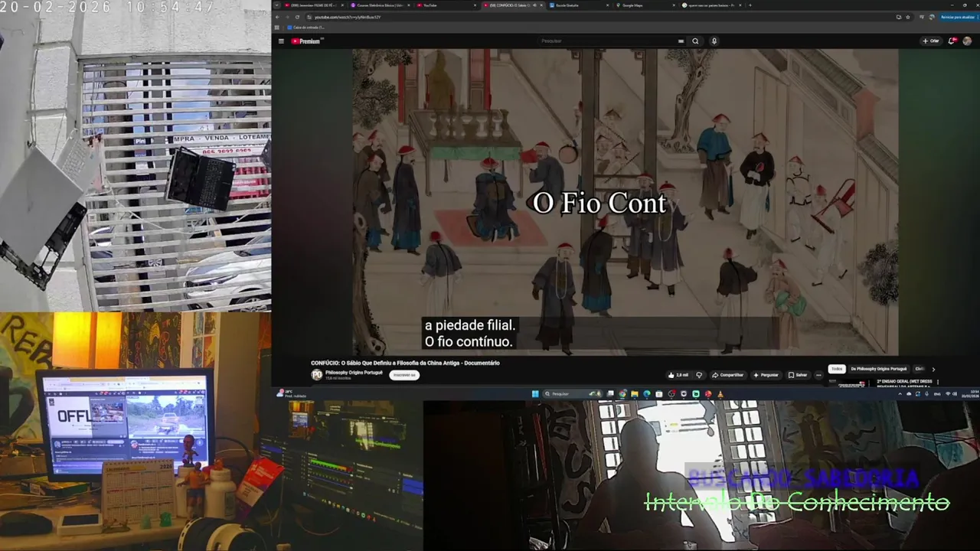This screenshot has height=551, width=980.
Task: Switch to the Cursos Eletrônica Básica tab
Action: point(380,5)
